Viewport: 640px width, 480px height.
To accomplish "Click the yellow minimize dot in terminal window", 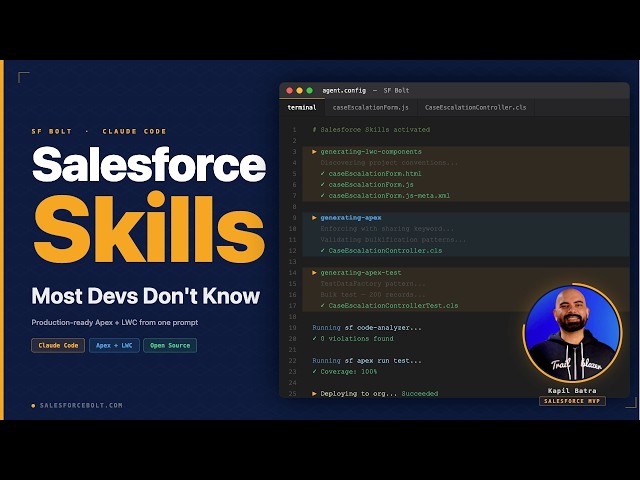I will (x=300, y=91).
